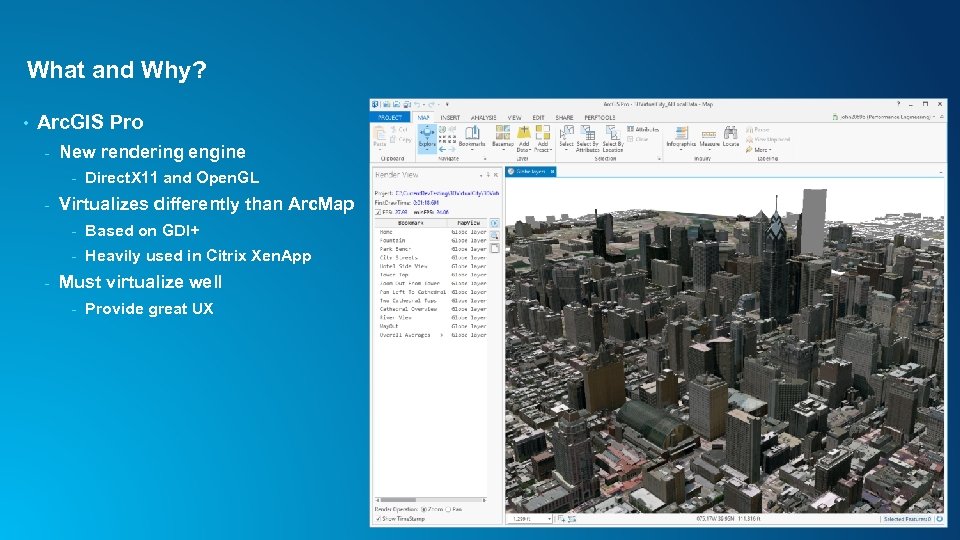Expand the More labeling dropdown
960x540 pixels.
tap(759, 149)
